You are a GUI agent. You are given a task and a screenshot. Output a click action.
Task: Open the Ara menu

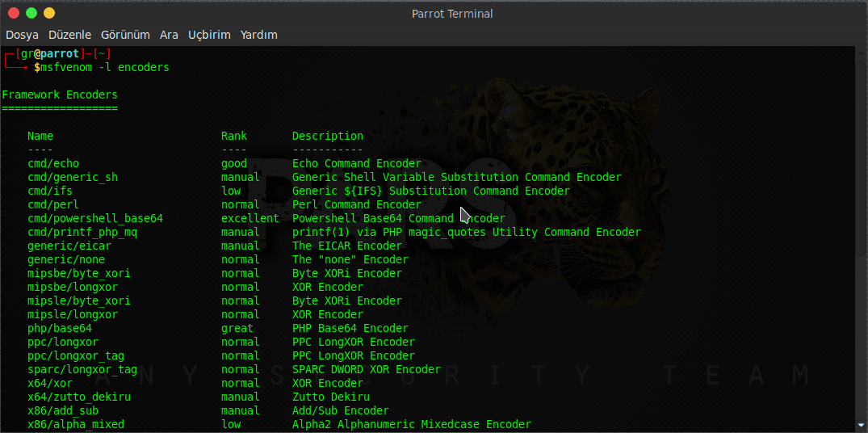coord(169,35)
